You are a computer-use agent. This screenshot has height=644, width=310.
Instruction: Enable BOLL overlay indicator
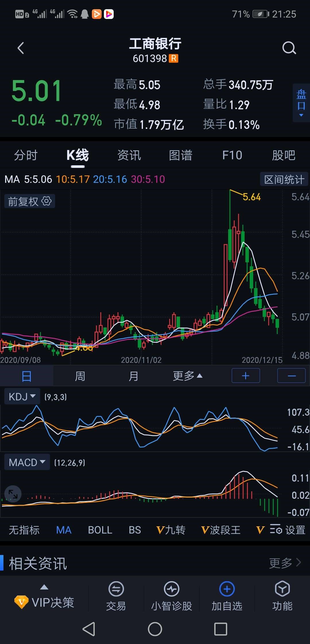100,530
